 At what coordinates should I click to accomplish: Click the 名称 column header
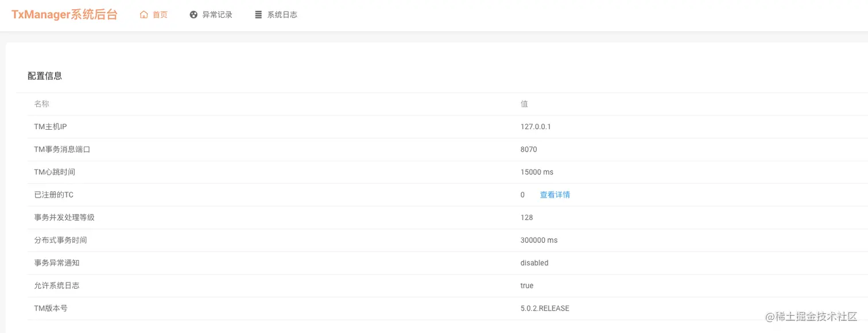pos(41,104)
